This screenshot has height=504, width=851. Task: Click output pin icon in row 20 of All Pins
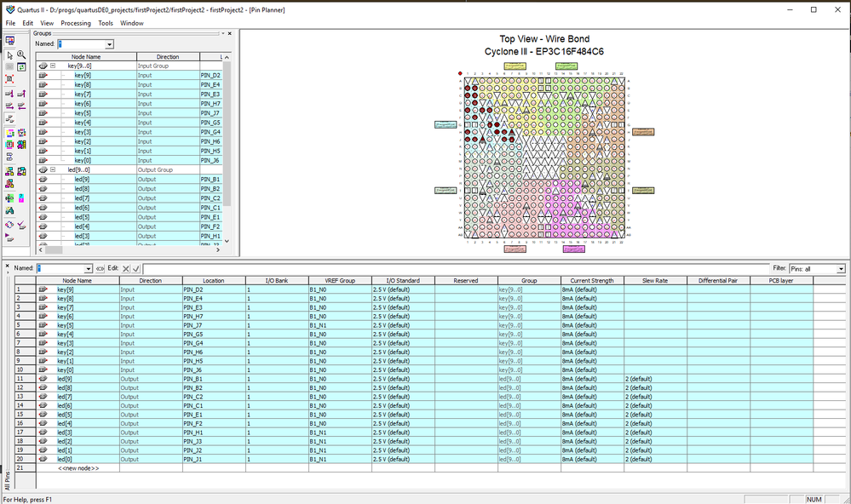[43, 459]
